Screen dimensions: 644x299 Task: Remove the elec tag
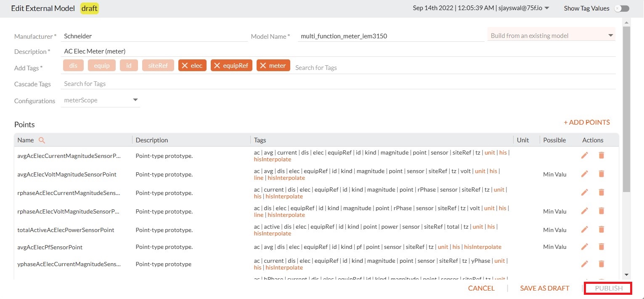(x=185, y=65)
